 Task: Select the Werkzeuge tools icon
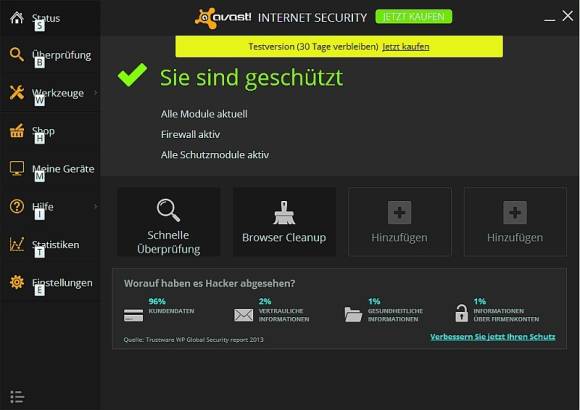tap(17, 93)
